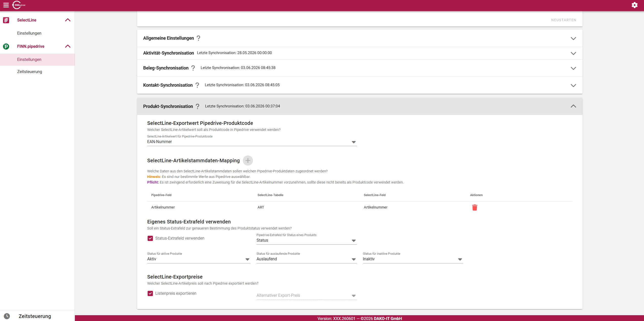This screenshot has height=321, width=644.
Task: Toggle Status-Extrafeld verwenden checkbox
Action: (x=150, y=238)
